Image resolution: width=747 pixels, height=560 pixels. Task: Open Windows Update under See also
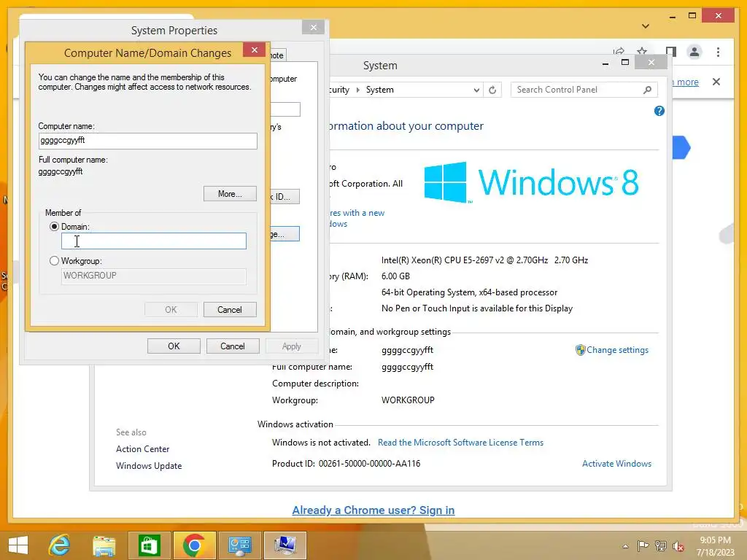149,466
